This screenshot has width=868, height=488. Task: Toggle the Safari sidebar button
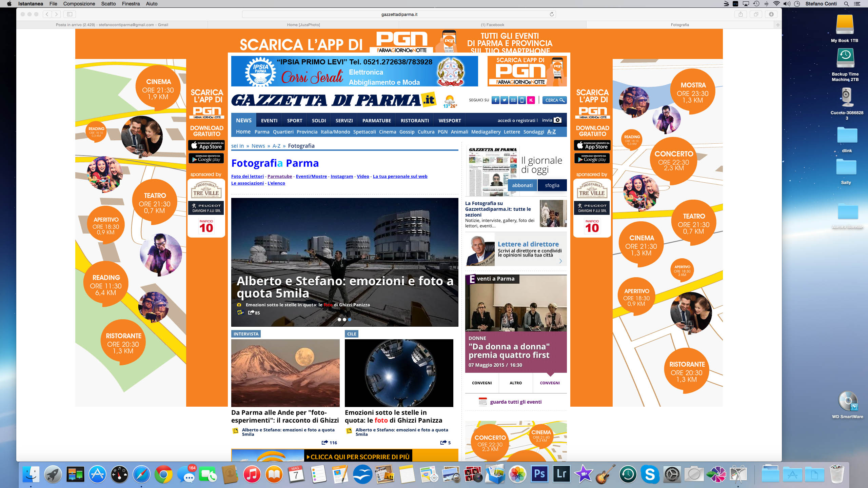[x=70, y=14]
